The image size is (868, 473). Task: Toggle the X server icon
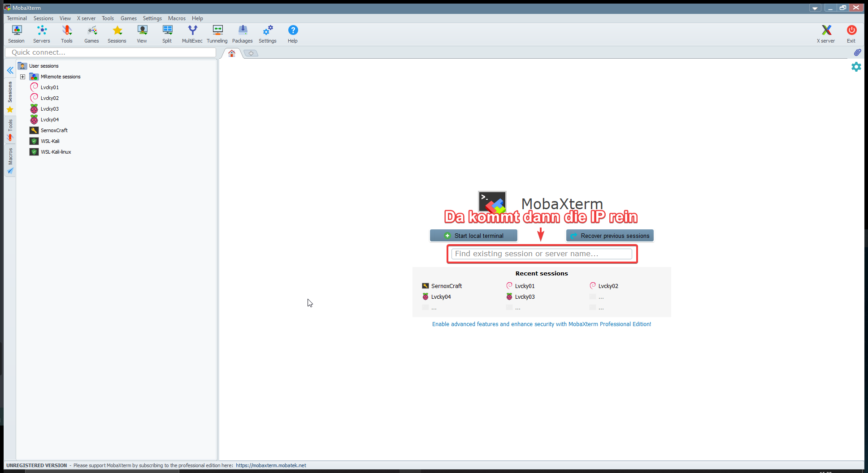pyautogui.click(x=825, y=34)
